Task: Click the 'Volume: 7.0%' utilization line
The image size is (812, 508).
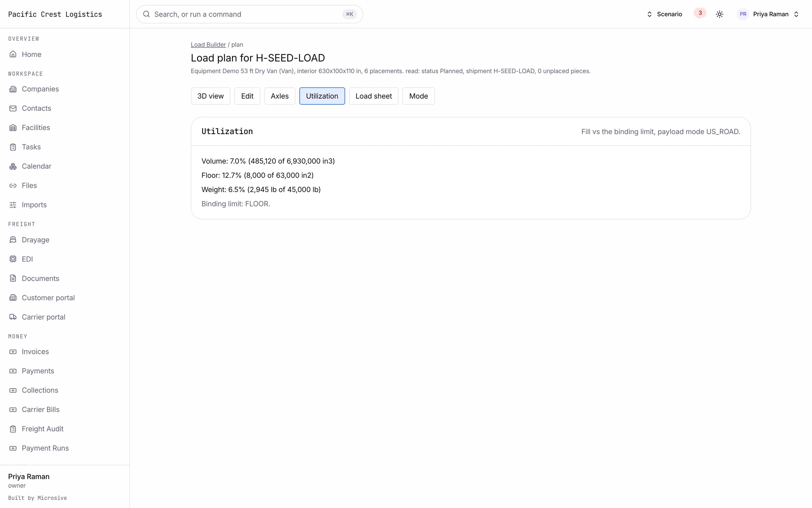Action: pos(268,161)
